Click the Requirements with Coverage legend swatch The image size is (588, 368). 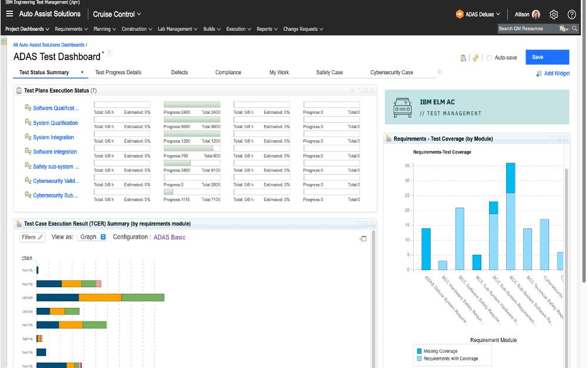419,359
